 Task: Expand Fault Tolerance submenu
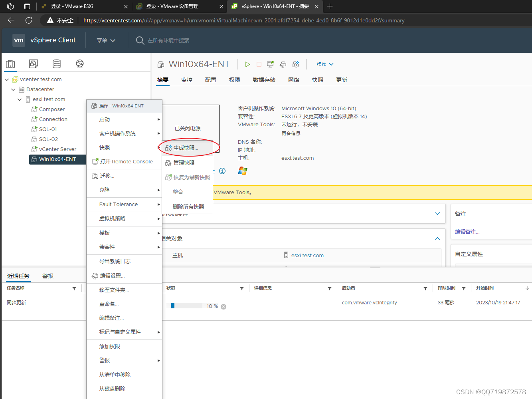click(x=124, y=204)
